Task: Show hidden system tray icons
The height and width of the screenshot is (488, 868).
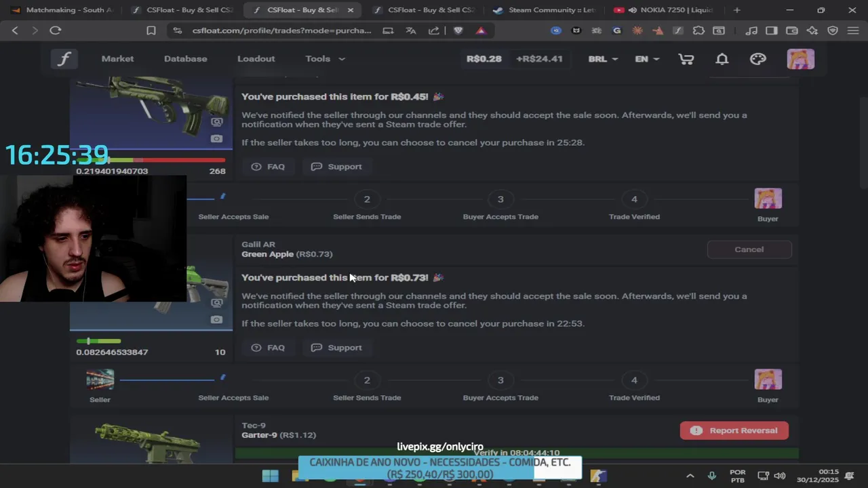Action: click(x=690, y=476)
